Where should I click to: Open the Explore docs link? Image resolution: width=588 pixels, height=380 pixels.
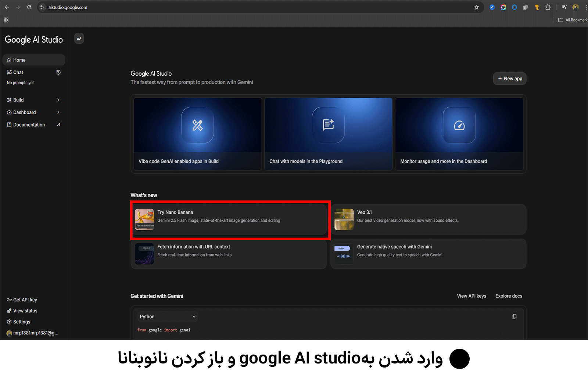point(508,296)
